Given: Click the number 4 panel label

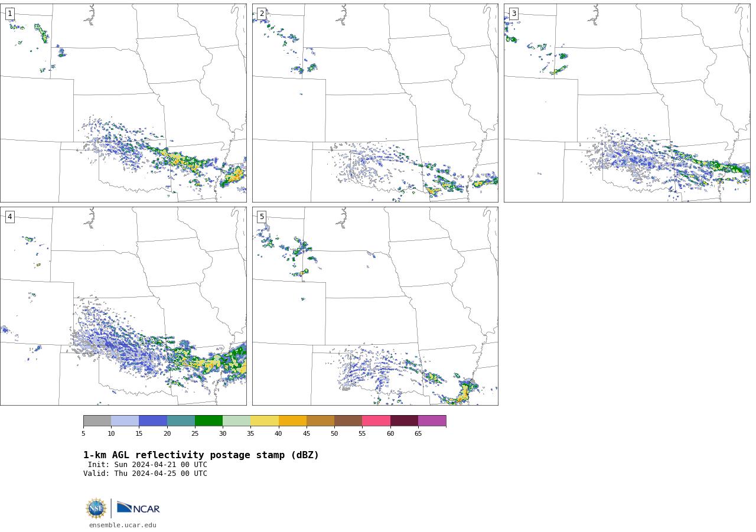Looking at the screenshot, I should pos(9,217).
